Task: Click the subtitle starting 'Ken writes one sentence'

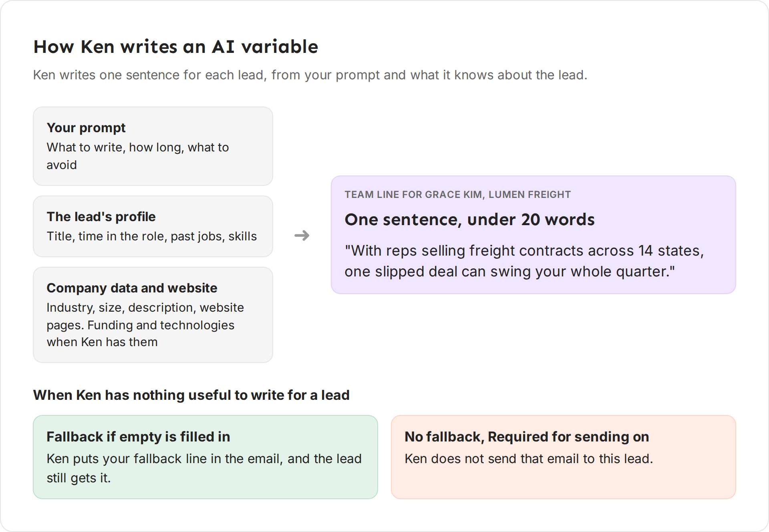Action: pyautogui.click(x=310, y=75)
